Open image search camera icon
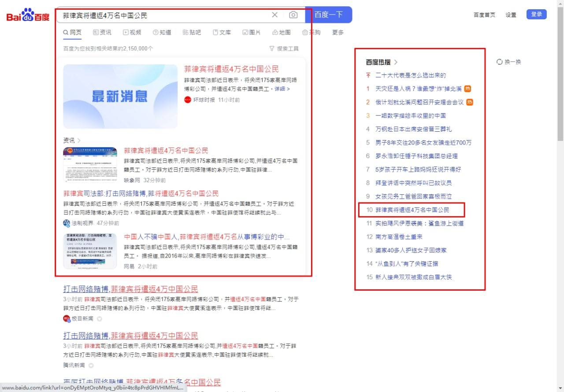The height and width of the screenshot is (392, 564). 293,15
